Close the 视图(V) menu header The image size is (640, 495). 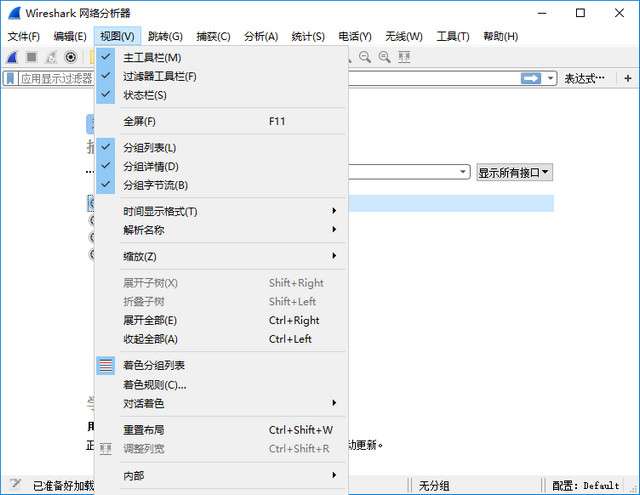point(117,36)
